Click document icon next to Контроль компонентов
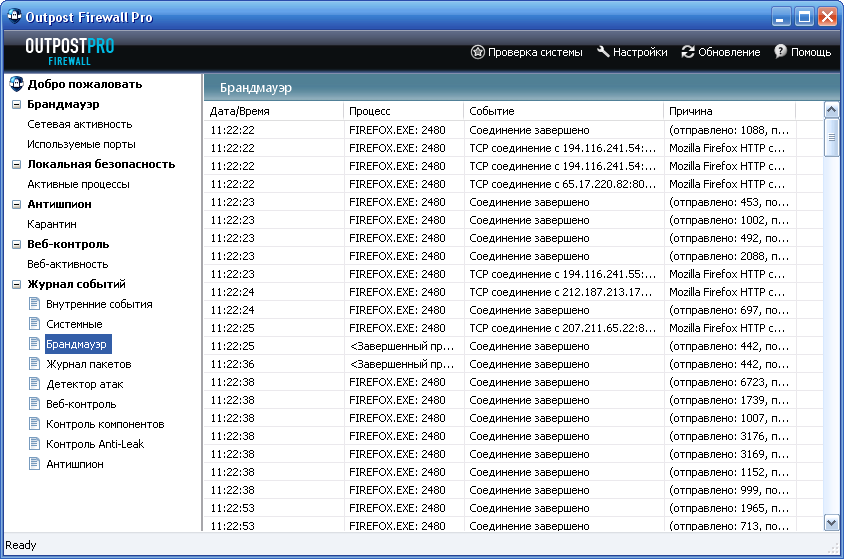The width and height of the screenshot is (844, 559). point(34,423)
